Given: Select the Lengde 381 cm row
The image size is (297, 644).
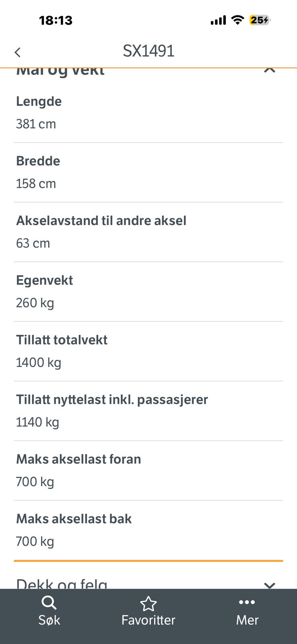Looking at the screenshot, I should 148,113.
